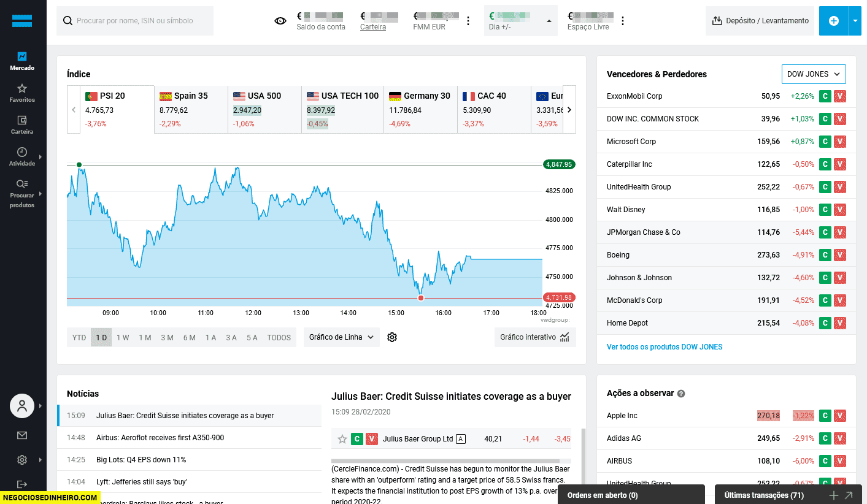Screen dimensions: 867x504
Task: Select the 1 W chart period
Action: click(123, 337)
